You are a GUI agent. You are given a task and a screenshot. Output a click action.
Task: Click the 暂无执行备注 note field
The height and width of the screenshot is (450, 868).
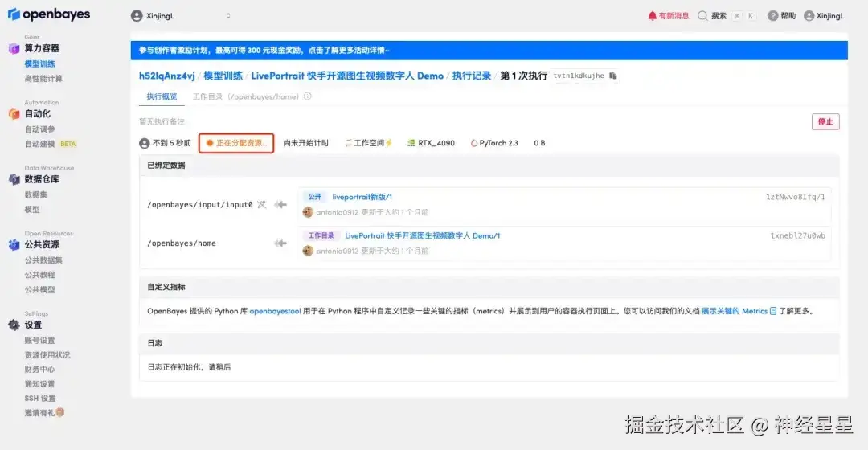[162, 122]
